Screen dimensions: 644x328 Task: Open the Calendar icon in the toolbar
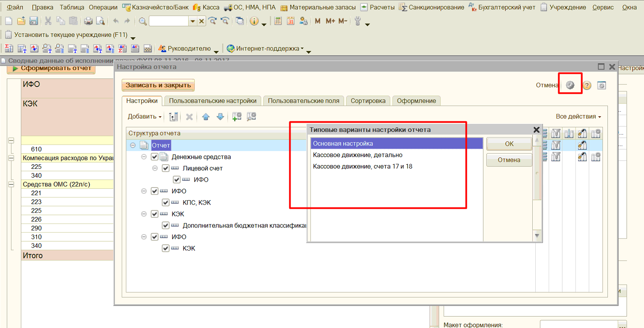click(291, 21)
